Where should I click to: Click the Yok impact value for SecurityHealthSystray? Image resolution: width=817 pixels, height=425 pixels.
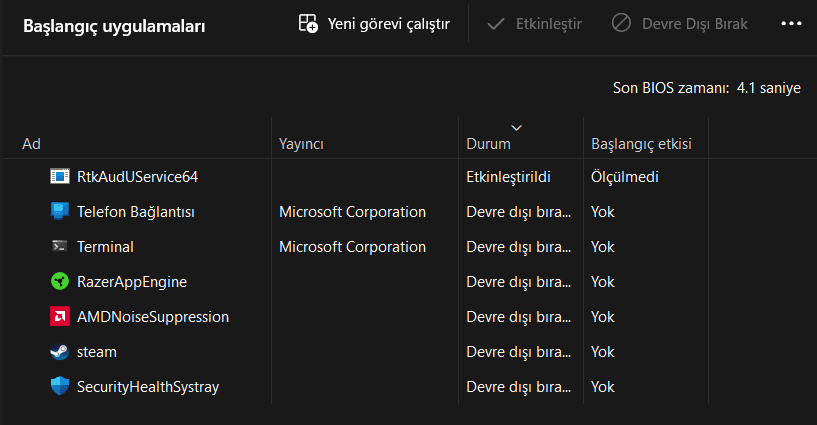(x=602, y=386)
